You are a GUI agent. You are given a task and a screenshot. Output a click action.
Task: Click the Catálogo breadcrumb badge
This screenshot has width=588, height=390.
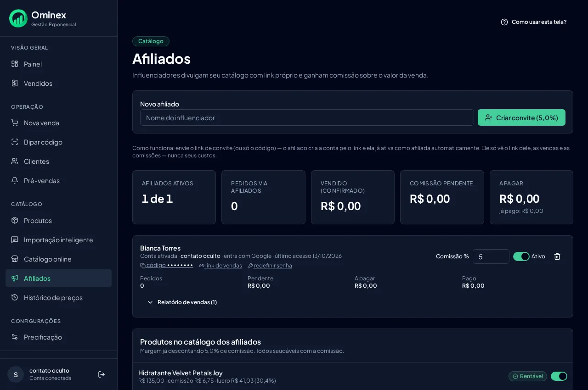[x=151, y=41]
